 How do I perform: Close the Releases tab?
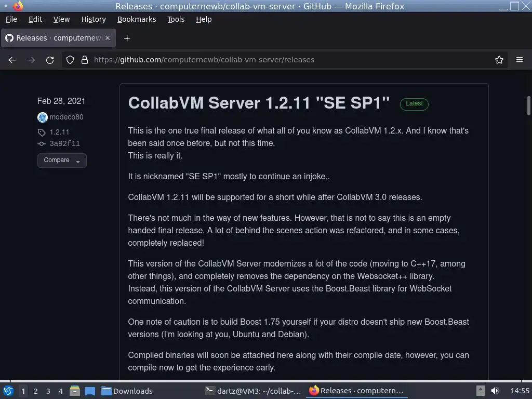pyautogui.click(x=108, y=38)
